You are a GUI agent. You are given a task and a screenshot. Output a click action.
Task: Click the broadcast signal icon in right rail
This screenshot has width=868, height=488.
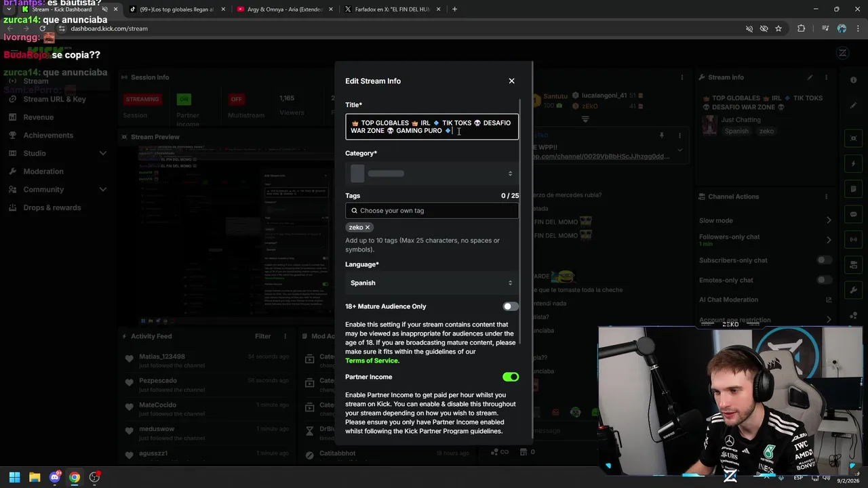853,239
